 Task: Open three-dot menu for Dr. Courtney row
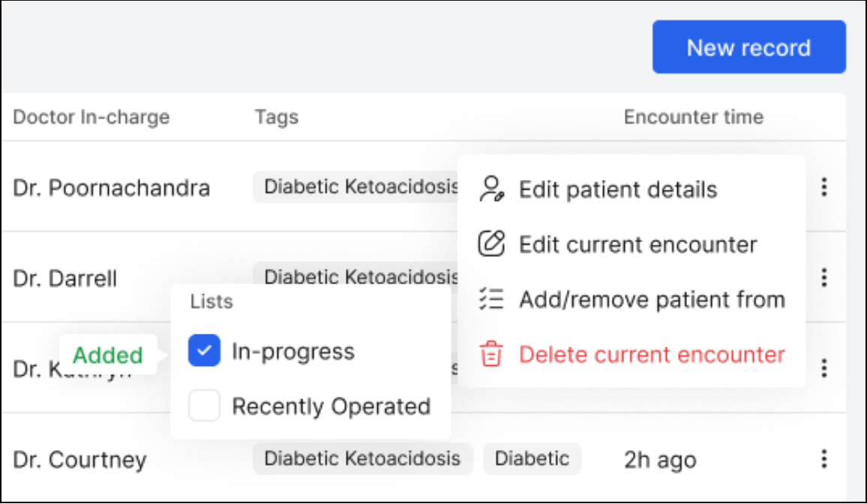click(x=823, y=458)
